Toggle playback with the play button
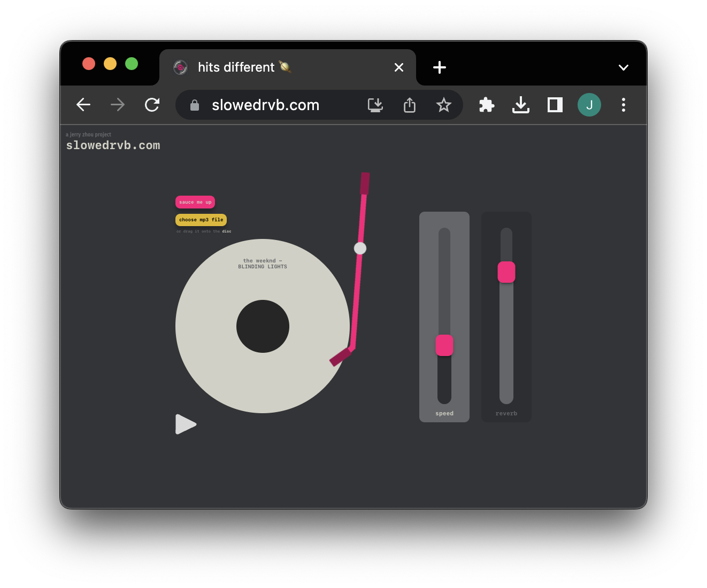This screenshot has width=707, height=588. [186, 424]
